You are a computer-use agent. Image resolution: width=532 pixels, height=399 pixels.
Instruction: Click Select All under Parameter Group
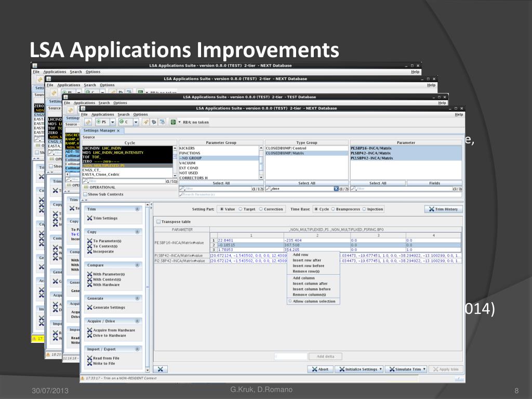tap(221, 183)
